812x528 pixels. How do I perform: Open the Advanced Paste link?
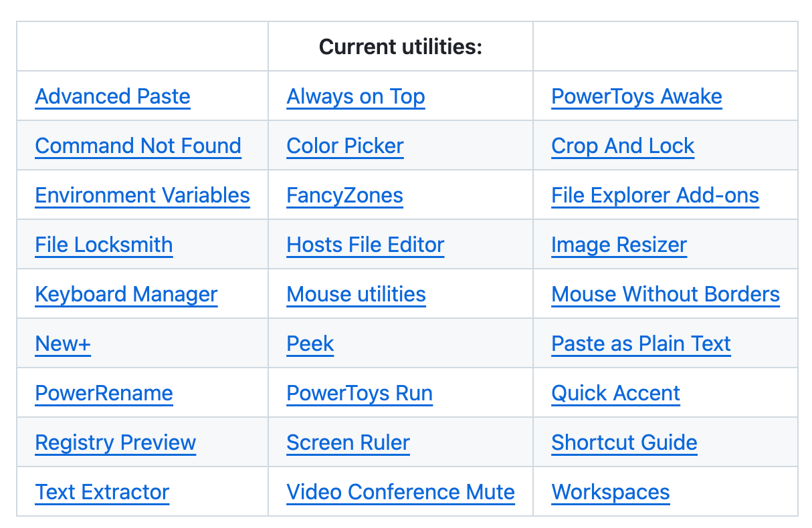(113, 96)
